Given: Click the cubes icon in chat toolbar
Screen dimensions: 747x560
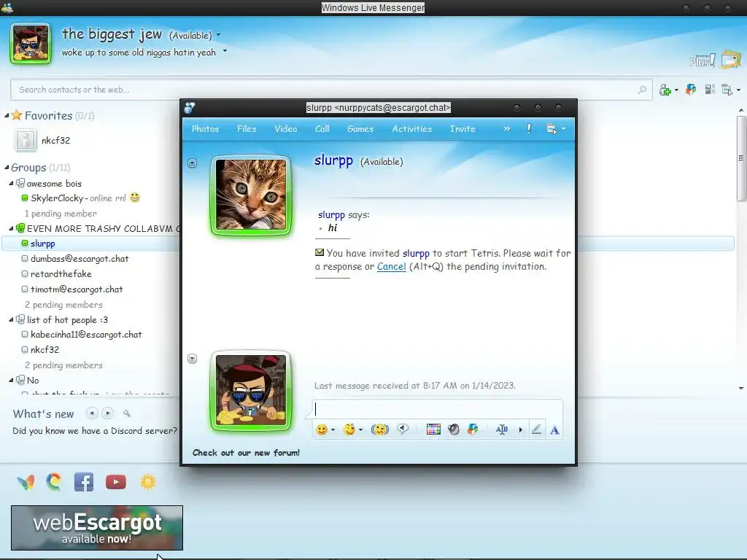Looking at the screenshot, I should point(473,429).
